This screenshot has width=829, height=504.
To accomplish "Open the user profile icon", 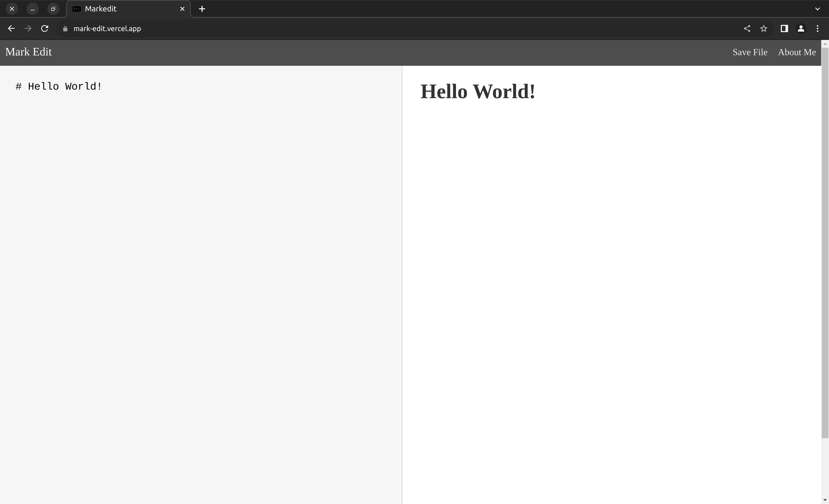I will 801,28.
